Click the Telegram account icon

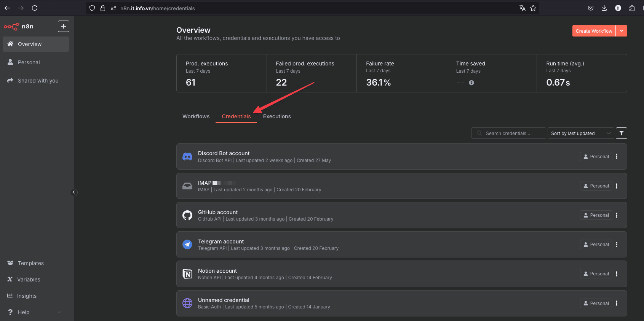pos(187,245)
